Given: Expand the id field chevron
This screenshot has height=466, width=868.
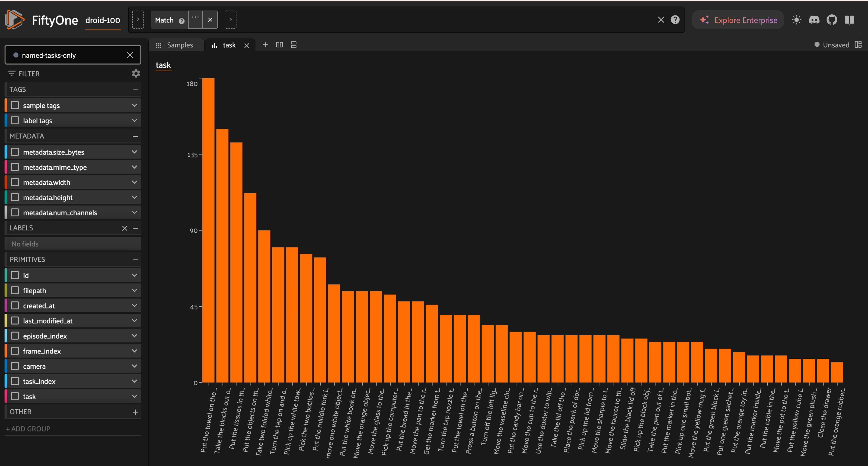Looking at the screenshot, I should (135, 275).
